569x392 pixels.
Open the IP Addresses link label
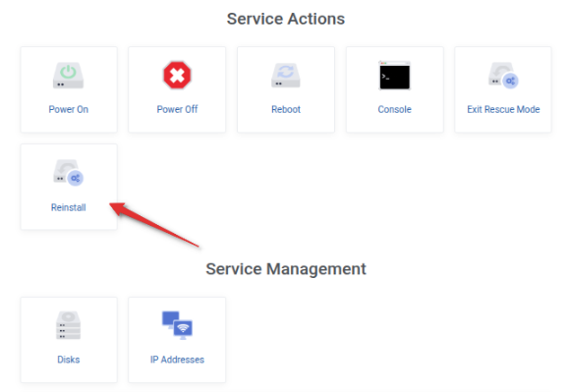[177, 360]
